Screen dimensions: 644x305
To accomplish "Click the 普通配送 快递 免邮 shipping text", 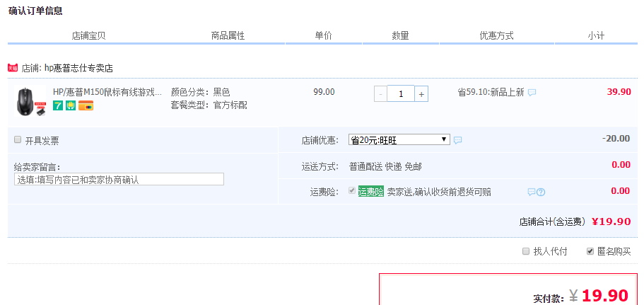I will click(x=385, y=166).
